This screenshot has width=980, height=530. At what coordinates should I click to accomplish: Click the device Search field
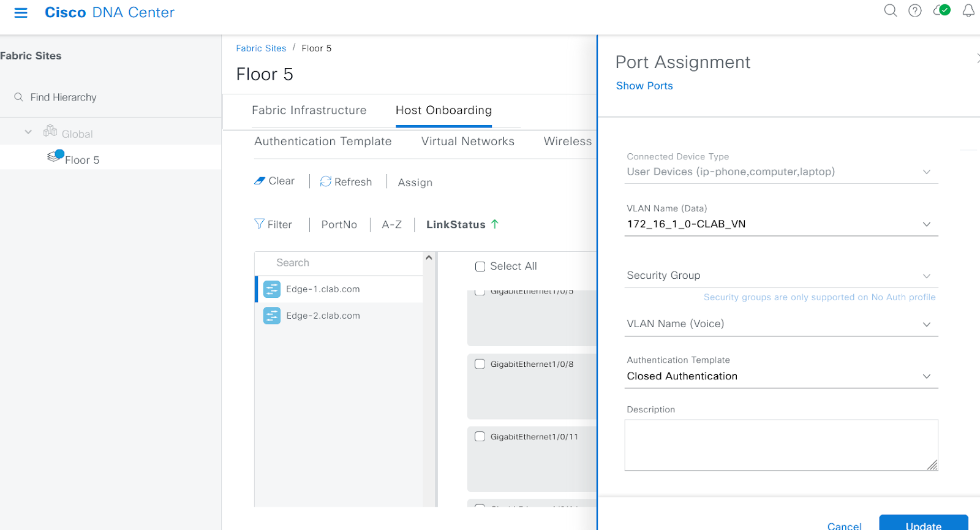340,263
